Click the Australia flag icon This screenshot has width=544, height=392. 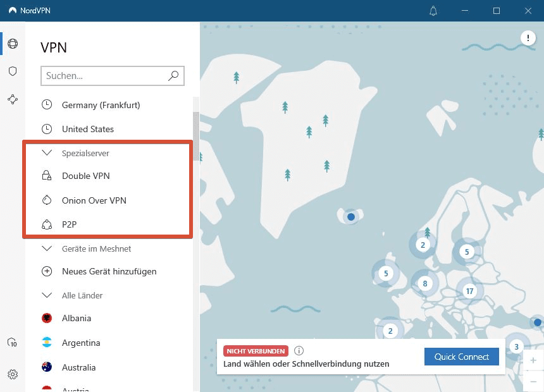(47, 367)
